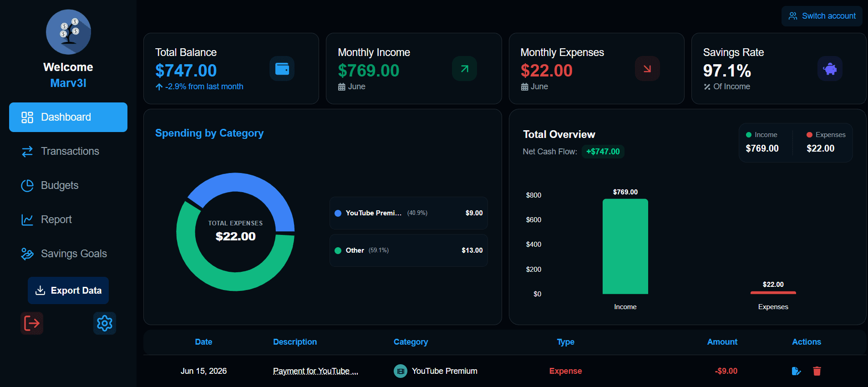The height and width of the screenshot is (387, 868).
Task: Click the Other 59.1% category legend row
Action: tap(409, 250)
